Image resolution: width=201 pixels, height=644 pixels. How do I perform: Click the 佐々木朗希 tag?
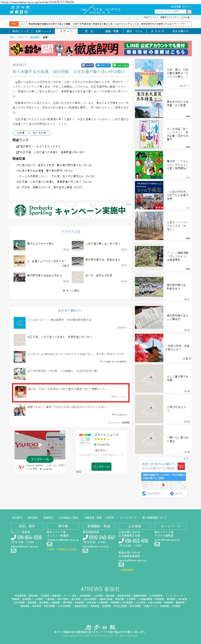(x=39, y=133)
